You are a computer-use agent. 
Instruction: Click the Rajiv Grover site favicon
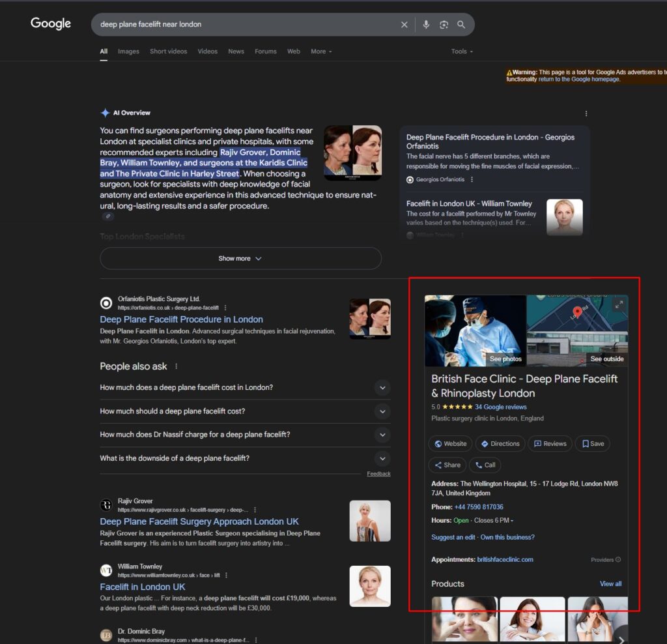pos(106,505)
